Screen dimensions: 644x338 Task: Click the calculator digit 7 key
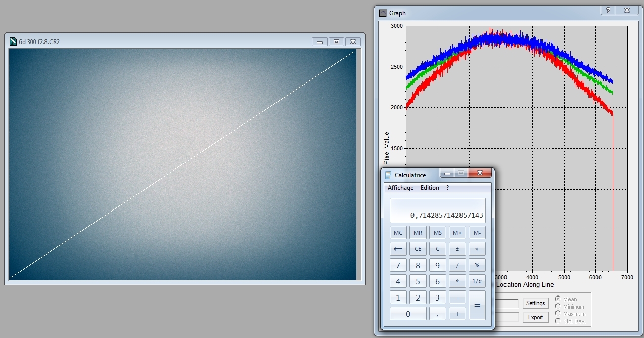(x=398, y=265)
